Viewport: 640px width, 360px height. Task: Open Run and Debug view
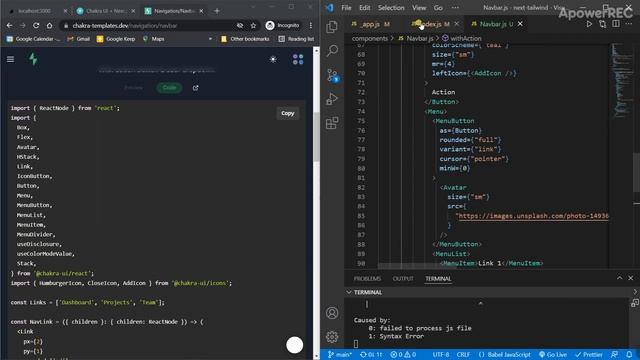[332, 99]
